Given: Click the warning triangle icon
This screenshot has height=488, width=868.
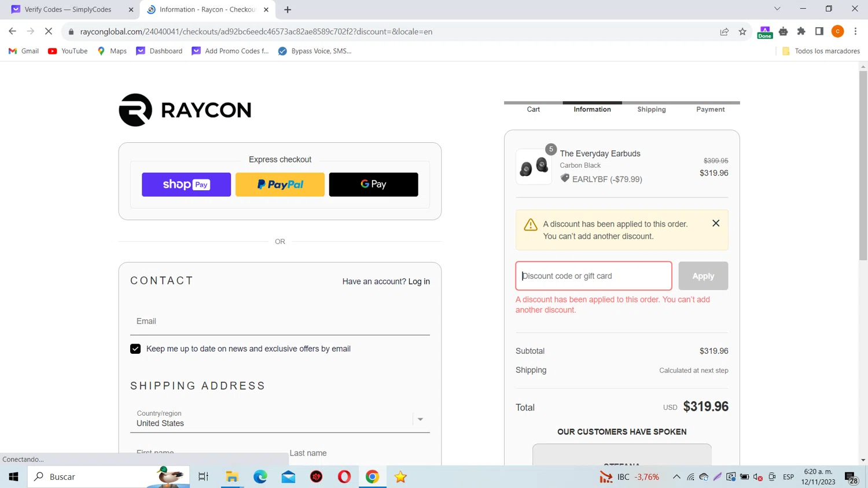Looking at the screenshot, I should point(531,224).
